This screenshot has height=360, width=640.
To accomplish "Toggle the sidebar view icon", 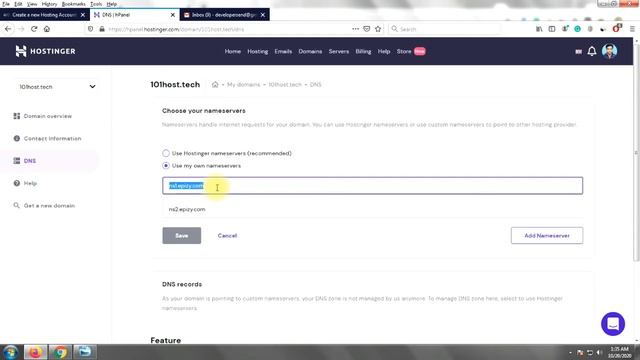I will (552, 29).
